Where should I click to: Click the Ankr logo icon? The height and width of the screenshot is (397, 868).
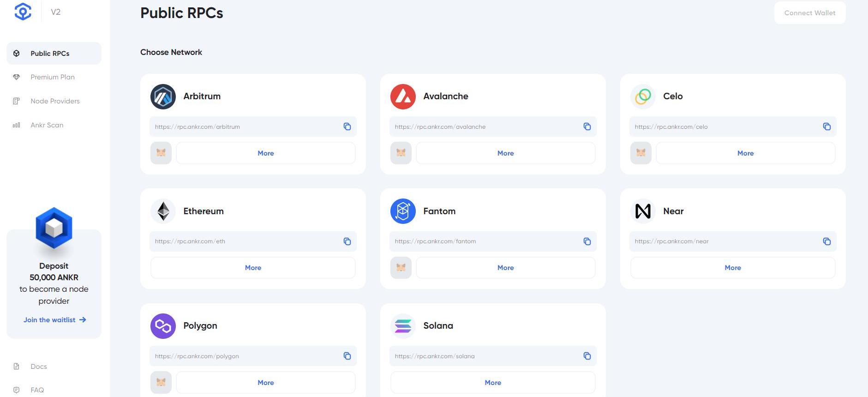pos(23,12)
